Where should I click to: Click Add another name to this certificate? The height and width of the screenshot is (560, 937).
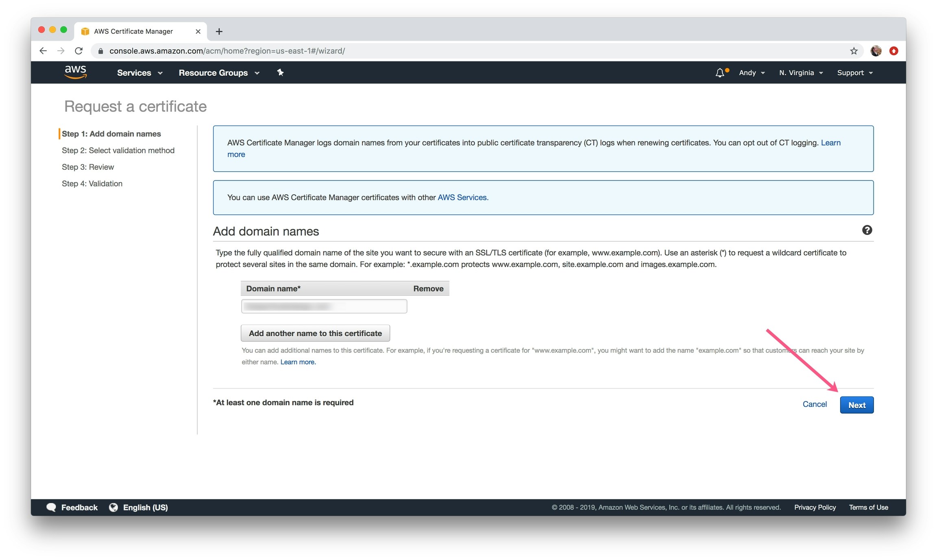[x=315, y=333]
